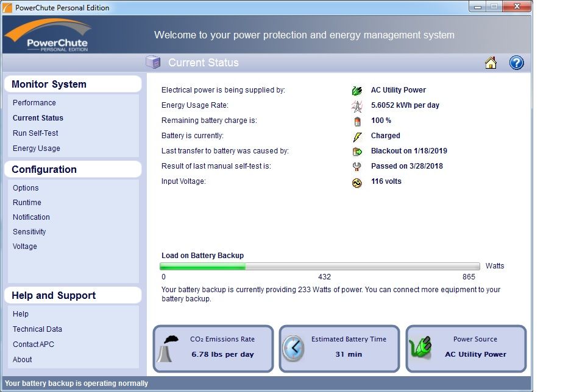The image size is (585, 392).
Task: Click the CO2 smokestack icon
Action: coord(169,349)
